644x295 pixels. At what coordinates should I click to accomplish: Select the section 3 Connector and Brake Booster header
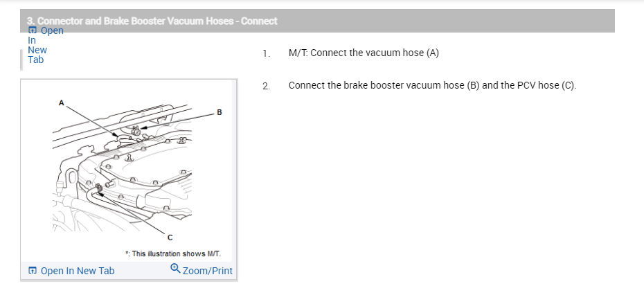pos(152,21)
